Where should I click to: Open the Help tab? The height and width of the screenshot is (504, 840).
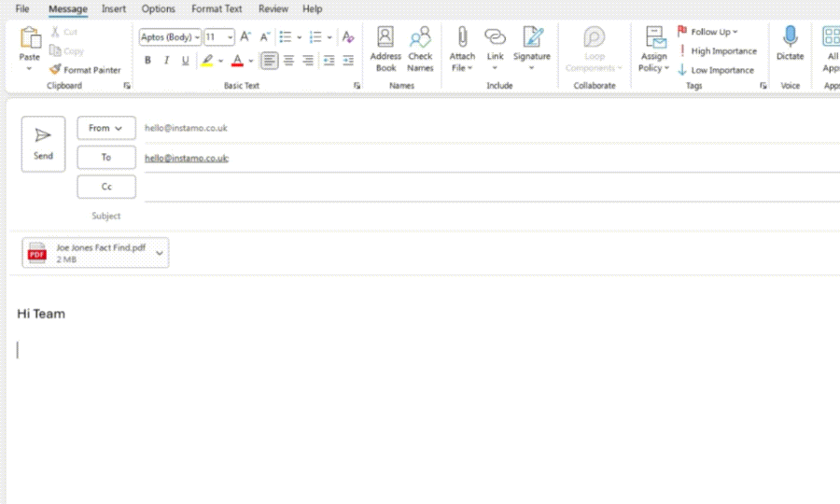pyautogui.click(x=313, y=9)
